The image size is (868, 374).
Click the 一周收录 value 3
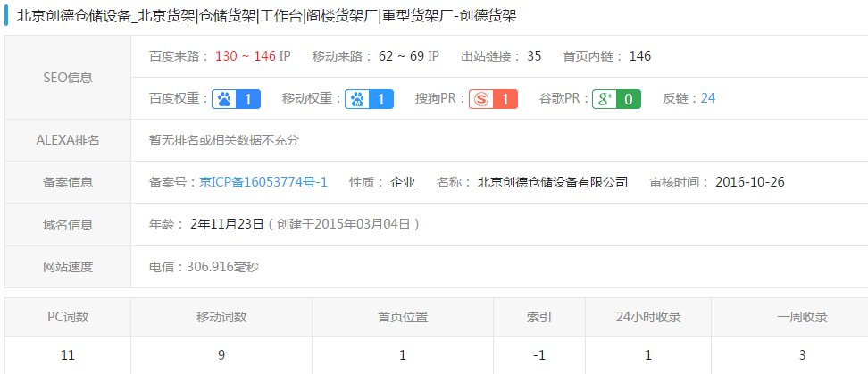tap(802, 355)
